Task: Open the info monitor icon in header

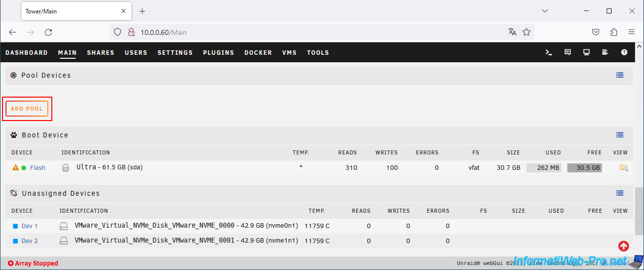Action: (x=586, y=52)
